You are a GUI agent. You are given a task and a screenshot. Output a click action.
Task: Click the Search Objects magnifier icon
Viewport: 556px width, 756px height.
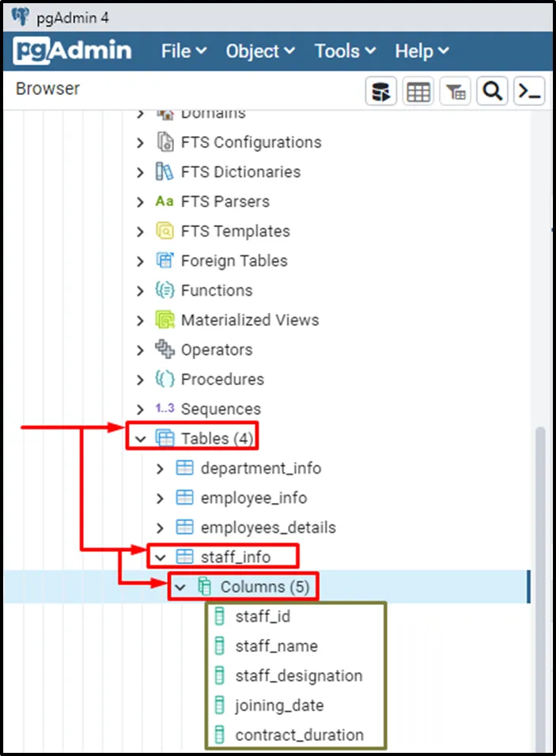click(493, 92)
